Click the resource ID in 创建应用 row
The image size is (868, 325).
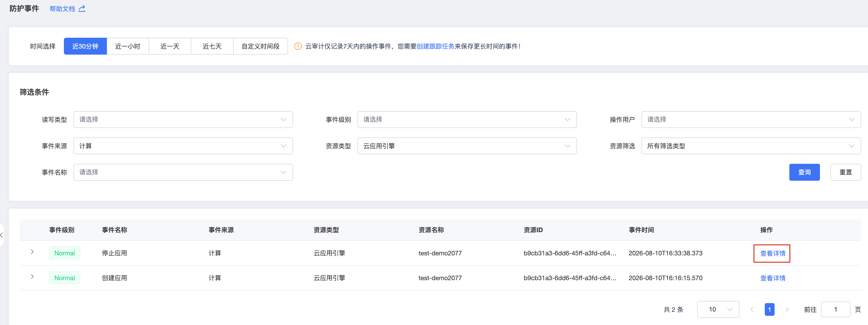click(x=570, y=278)
